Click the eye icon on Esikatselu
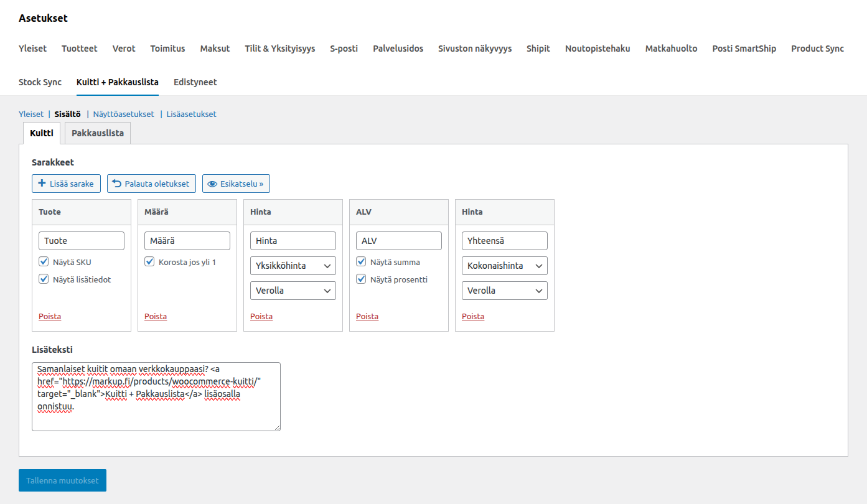Screen dimensions: 867x504 (212, 184)
